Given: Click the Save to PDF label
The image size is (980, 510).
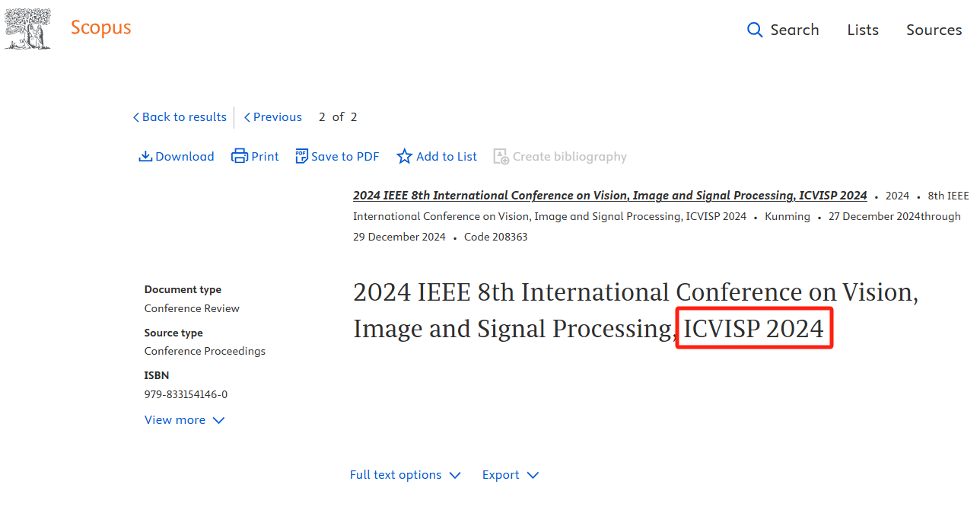Looking at the screenshot, I should (x=345, y=157).
